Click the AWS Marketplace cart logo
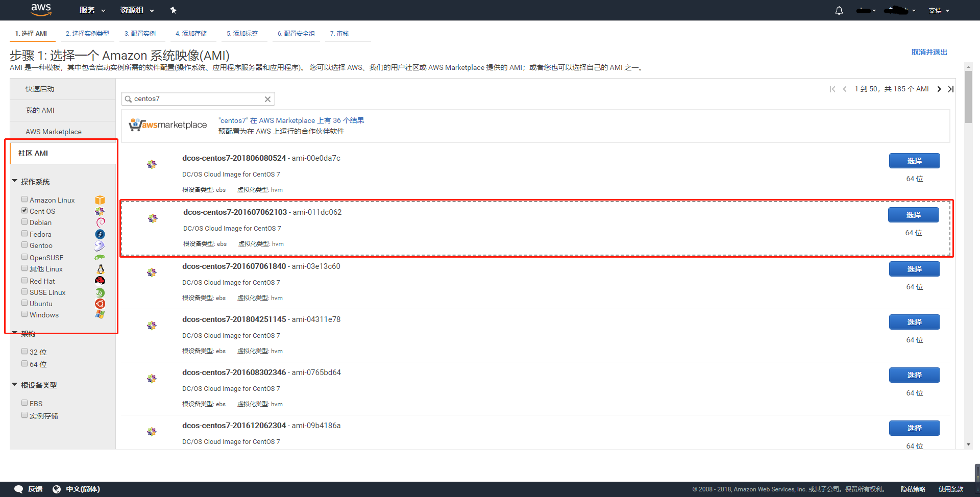 [168, 125]
